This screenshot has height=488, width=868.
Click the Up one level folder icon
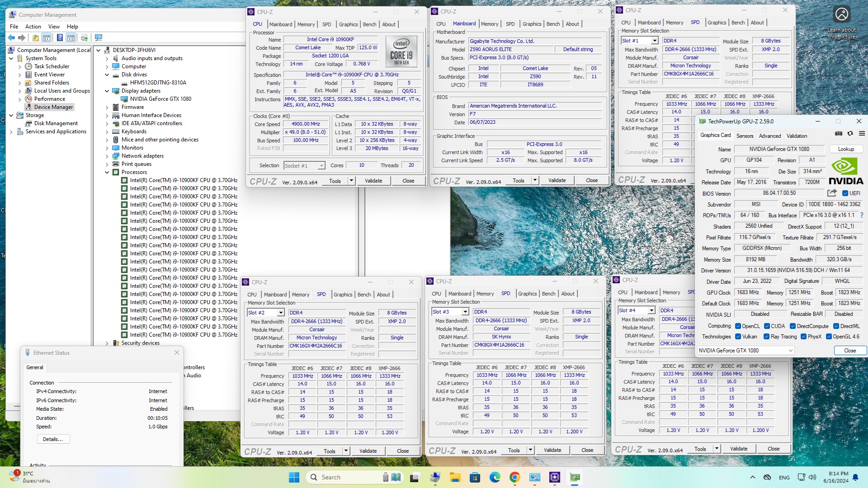click(x=35, y=38)
